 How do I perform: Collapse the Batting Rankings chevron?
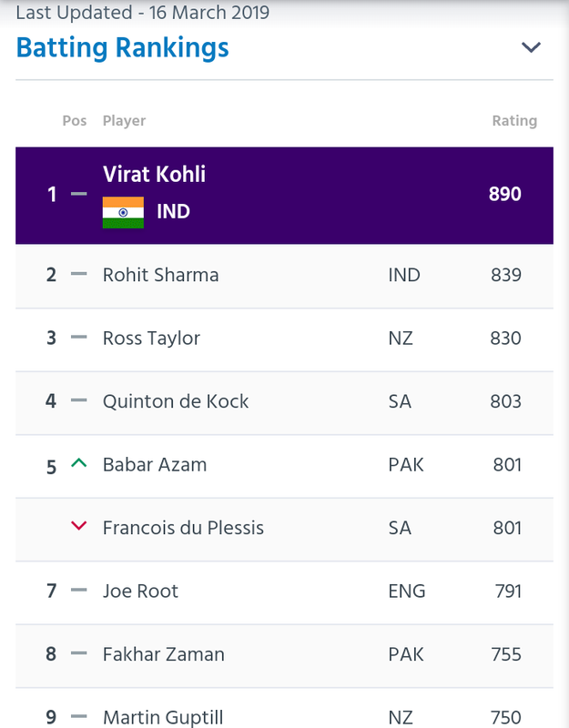(531, 47)
